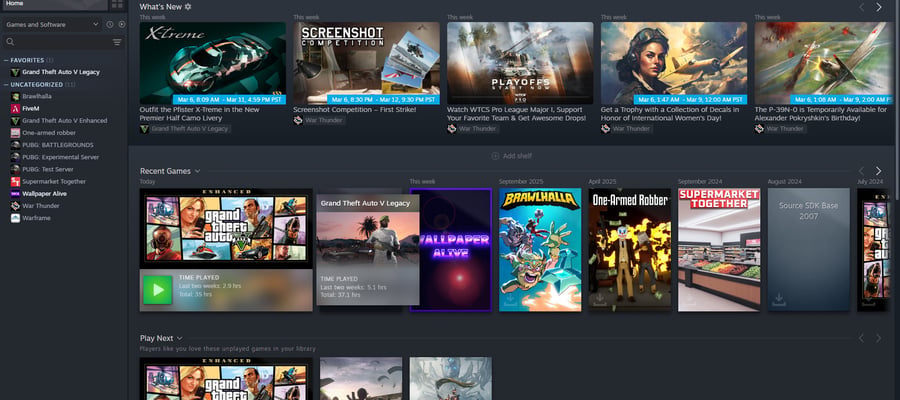Open Source SDK Base 2007 tile
Viewport: 900px width, 400px height.
(x=809, y=250)
